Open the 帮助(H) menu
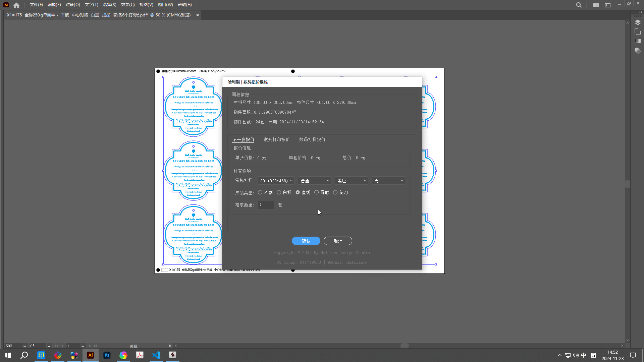This screenshot has height=362, width=644. coord(185,5)
